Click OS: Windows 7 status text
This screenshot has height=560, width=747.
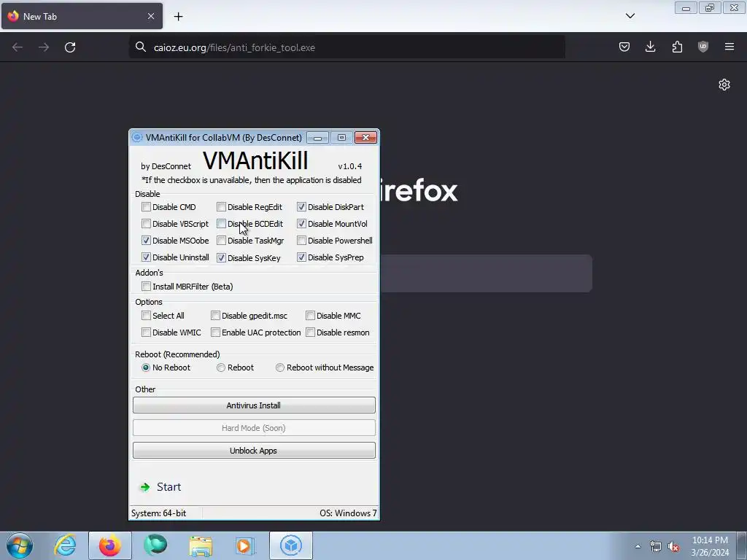pyautogui.click(x=348, y=513)
